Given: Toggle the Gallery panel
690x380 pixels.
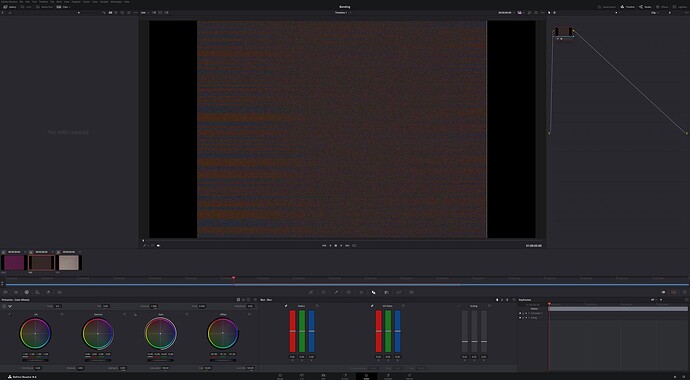Looking at the screenshot, I should click(10, 7).
